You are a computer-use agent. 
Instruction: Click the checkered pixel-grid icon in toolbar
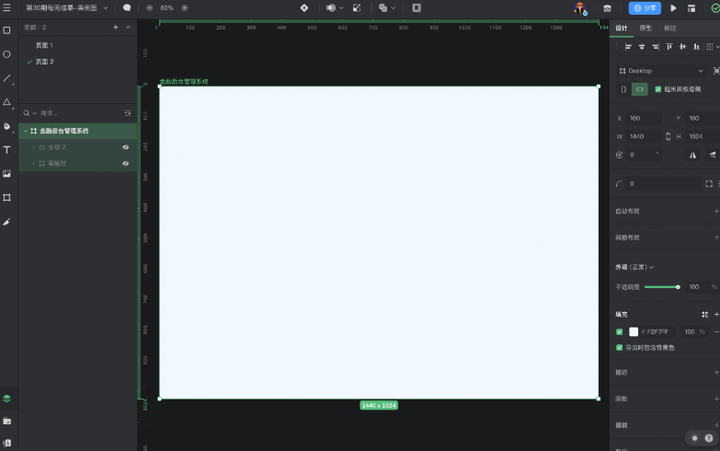(x=357, y=8)
